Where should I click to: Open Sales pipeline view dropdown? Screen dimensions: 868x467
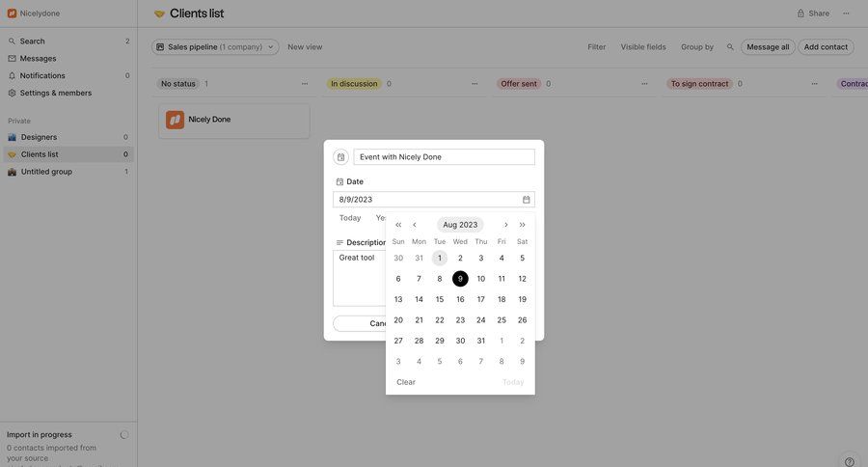click(x=214, y=47)
